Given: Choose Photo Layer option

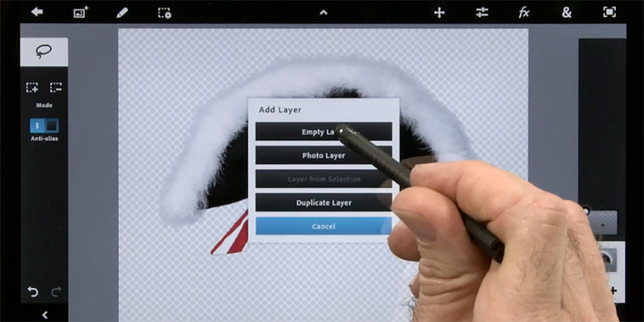Looking at the screenshot, I should [324, 155].
